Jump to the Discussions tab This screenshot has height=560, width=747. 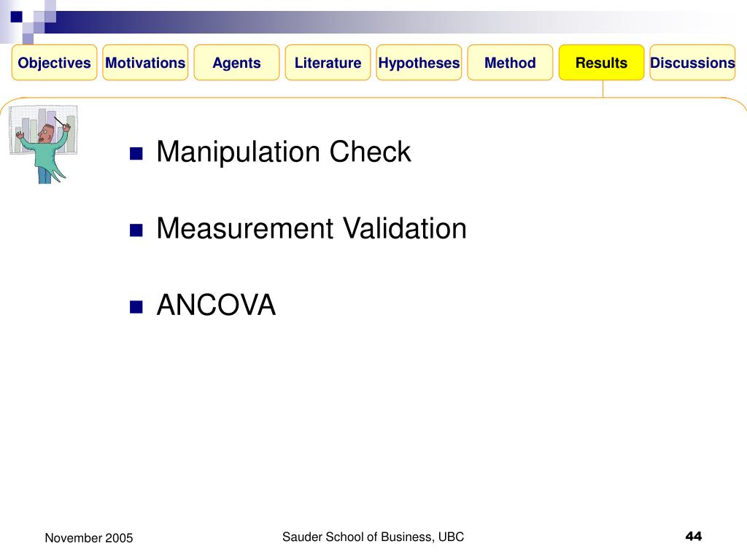coord(693,63)
